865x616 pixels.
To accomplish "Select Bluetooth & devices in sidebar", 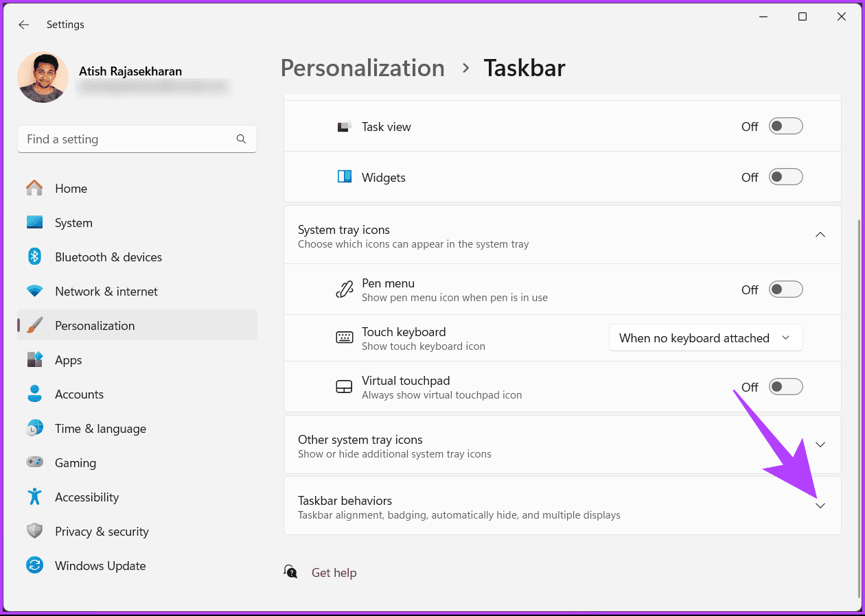I will [137, 257].
